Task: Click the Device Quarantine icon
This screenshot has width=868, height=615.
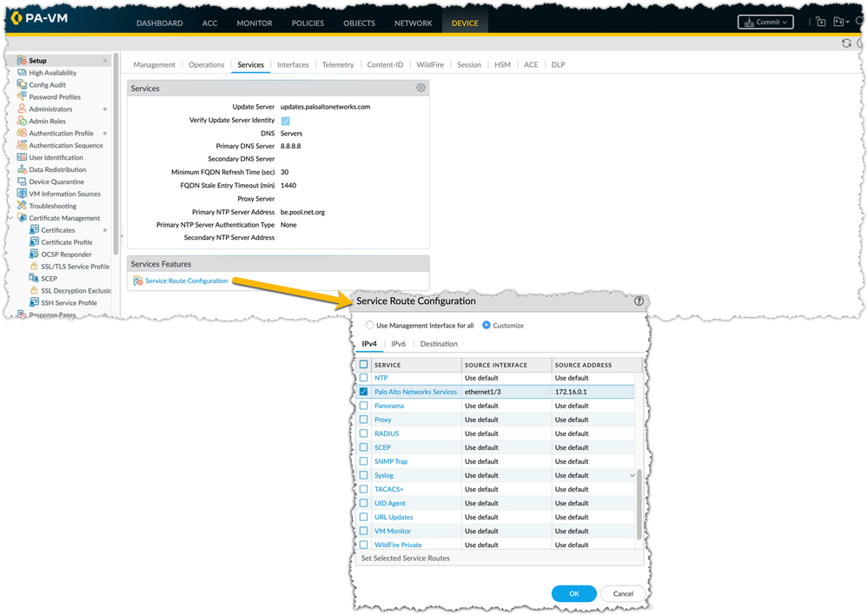Action: [x=22, y=182]
